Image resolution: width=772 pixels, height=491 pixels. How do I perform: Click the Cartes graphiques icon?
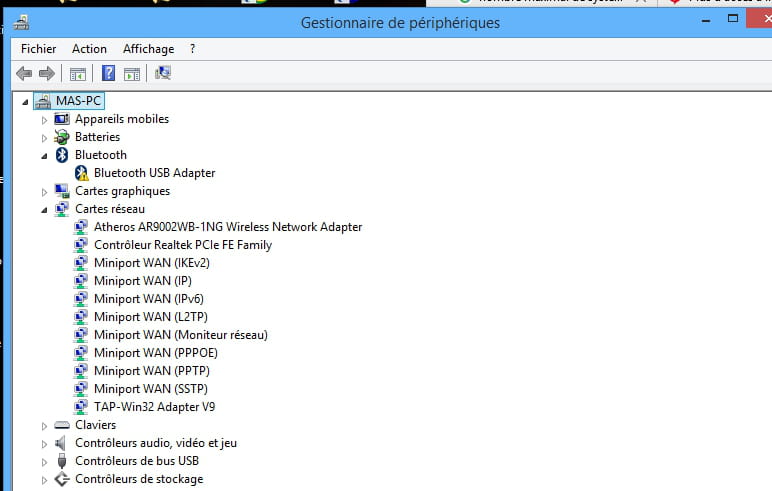62,191
